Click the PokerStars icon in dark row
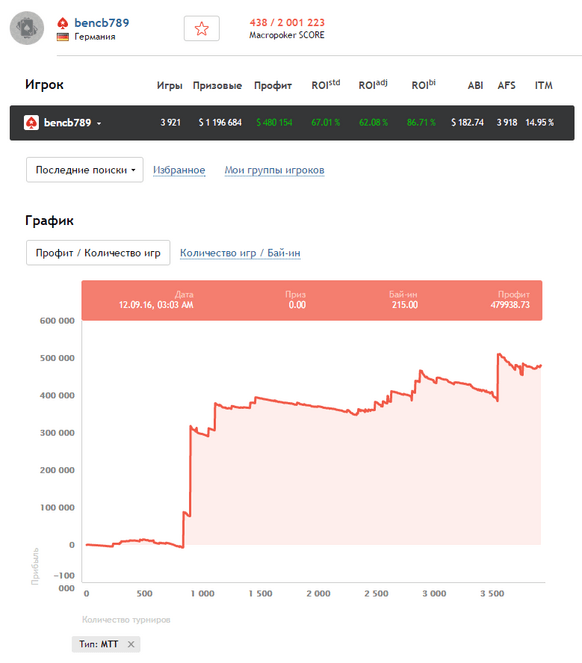 click(x=31, y=123)
